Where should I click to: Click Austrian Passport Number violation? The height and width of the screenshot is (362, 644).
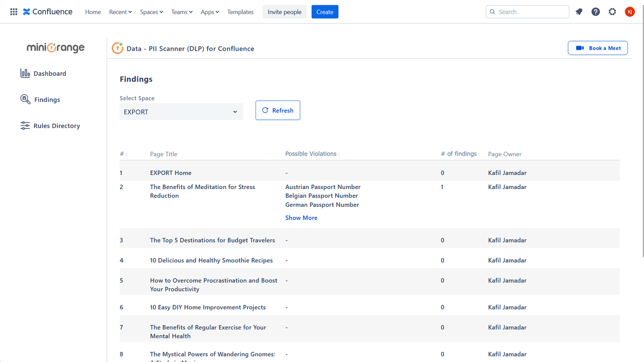323,187
